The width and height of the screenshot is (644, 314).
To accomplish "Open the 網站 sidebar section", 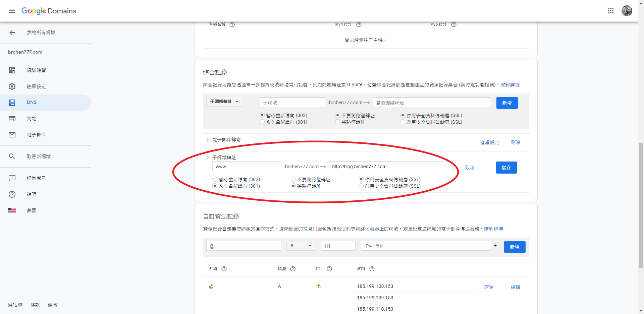I will tap(32, 119).
